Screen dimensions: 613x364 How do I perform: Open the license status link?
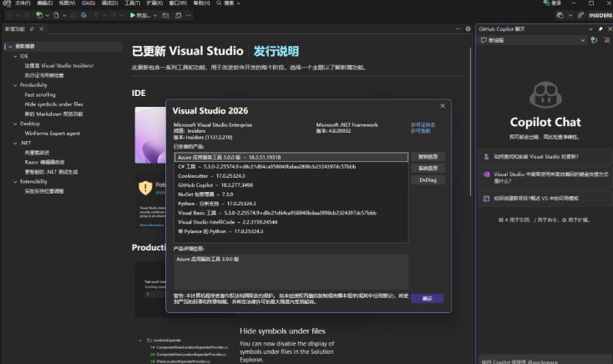[x=423, y=124]
